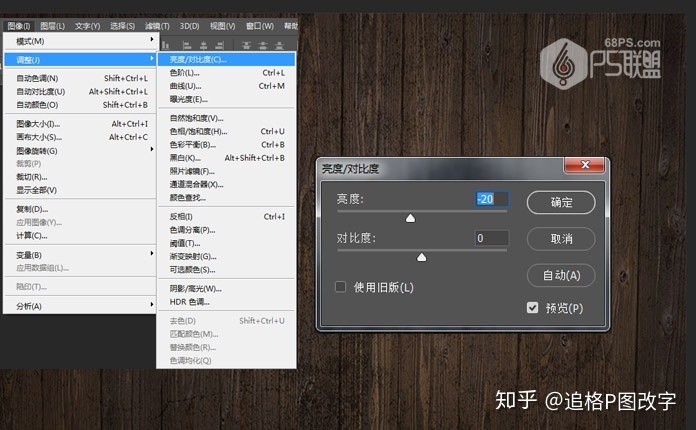Screen dimensions: 696x430
Task: Click the 亮度 brightness slider handle
Action: point(411,218)
